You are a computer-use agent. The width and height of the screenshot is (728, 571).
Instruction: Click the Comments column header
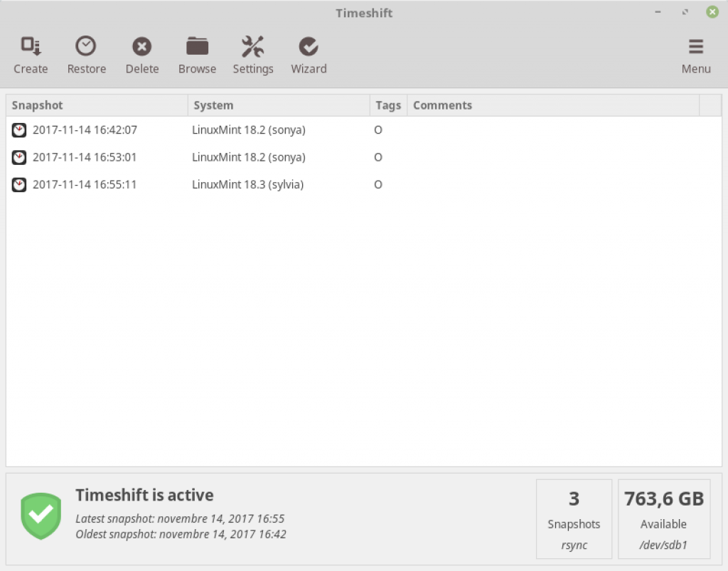click(x=442, y=105)
